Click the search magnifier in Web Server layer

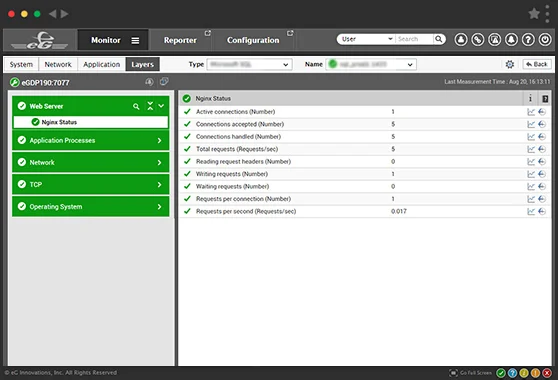(136, 106)
